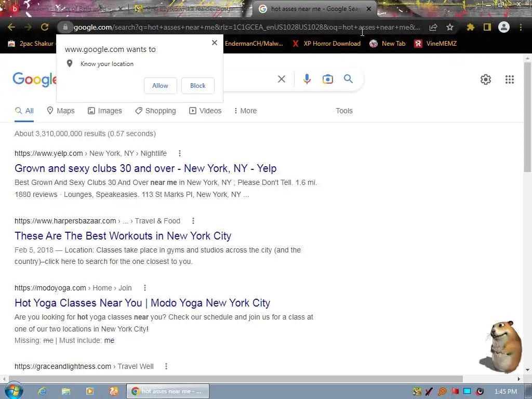Click the vertical scrollbar down arrow

pyautogui.click(x=527, y=370)
